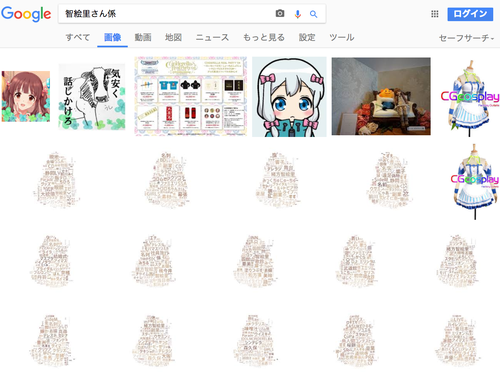
Task: Select the 画像 tab
Action: point(112,37)
